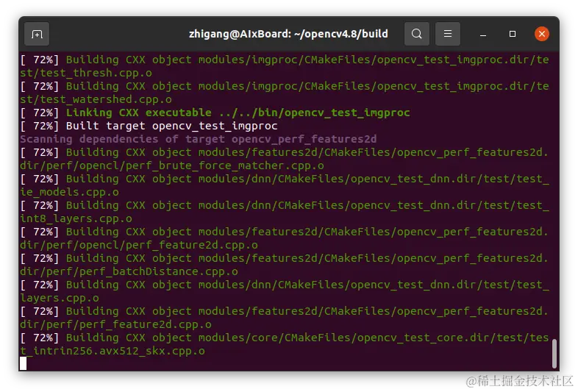Screen dimensions: 578x392
Task: Click the window title zhigang@AIxBoard
Action: [x=288, y=34]
